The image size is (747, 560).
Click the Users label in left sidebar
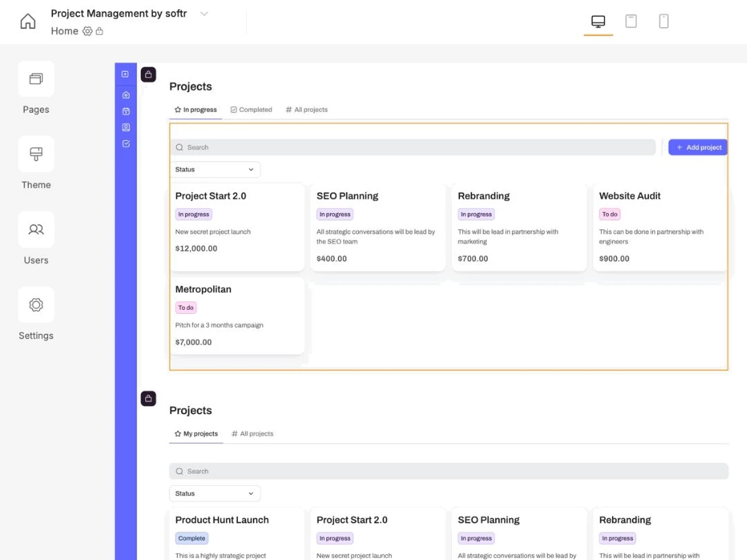point(36,260)
